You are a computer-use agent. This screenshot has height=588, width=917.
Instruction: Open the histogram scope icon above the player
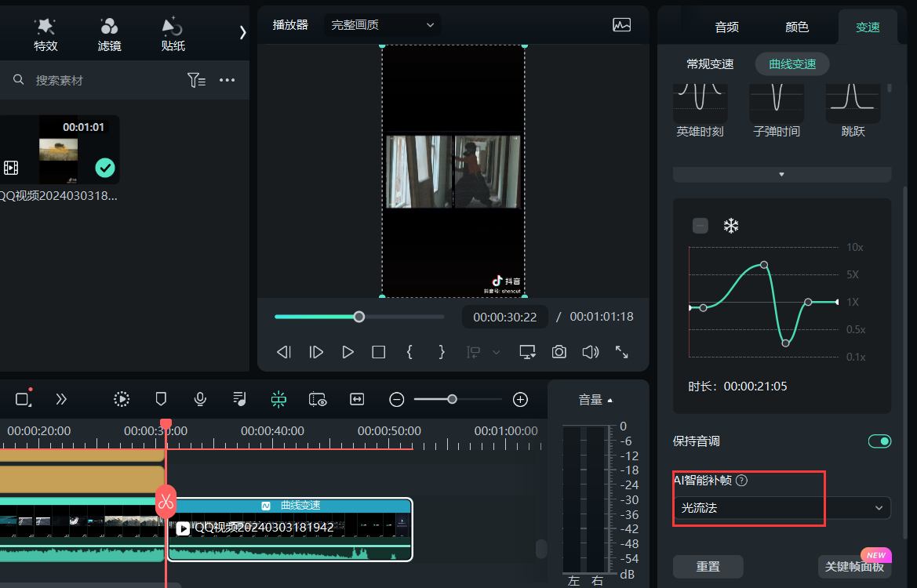[621, 25]
